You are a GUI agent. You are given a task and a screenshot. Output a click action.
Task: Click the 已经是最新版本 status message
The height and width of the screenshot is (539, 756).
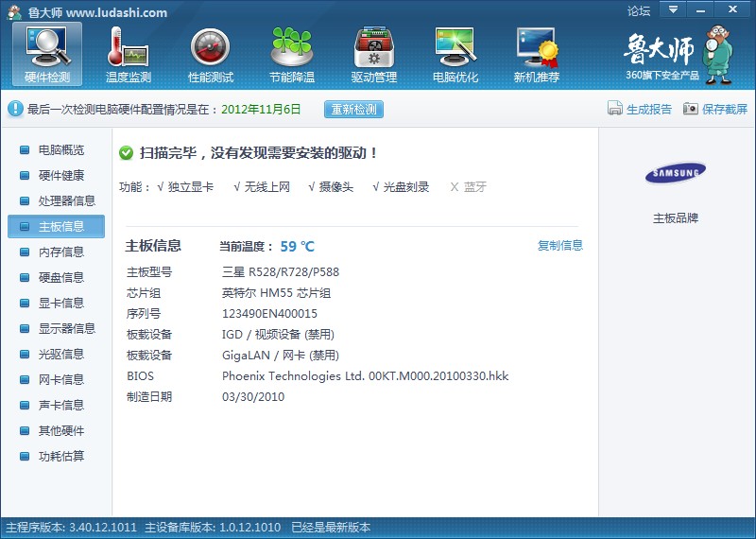coord(332,527)
